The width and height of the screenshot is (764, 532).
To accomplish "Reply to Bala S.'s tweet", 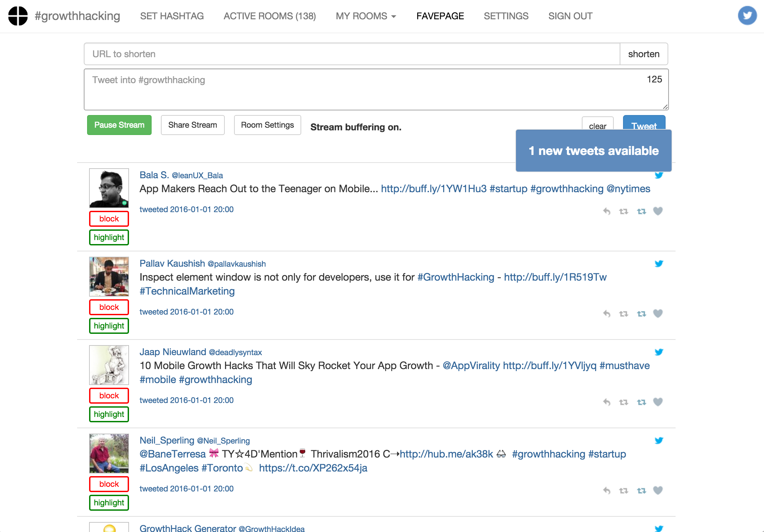I will [x=607, y=210].
